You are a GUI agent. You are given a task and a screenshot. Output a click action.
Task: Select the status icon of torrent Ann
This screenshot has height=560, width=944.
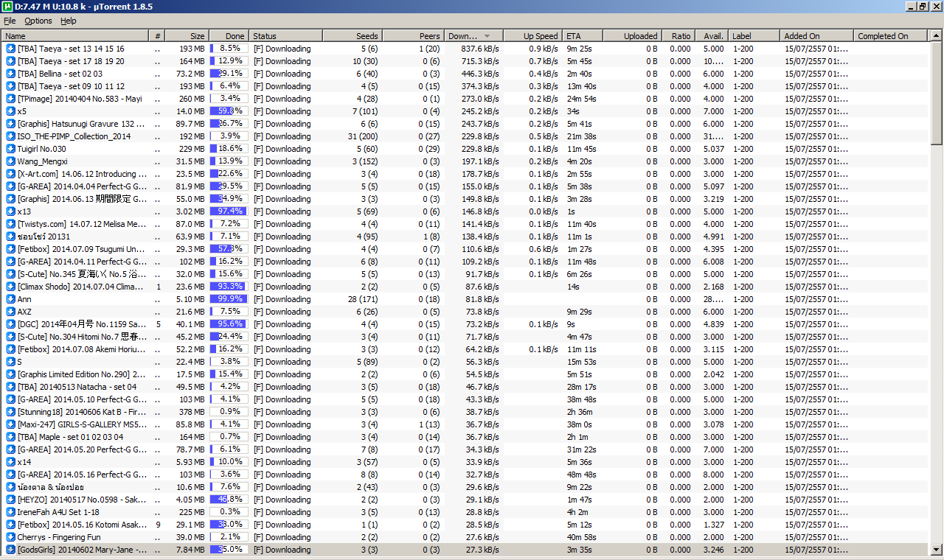(x=10, y=299)
